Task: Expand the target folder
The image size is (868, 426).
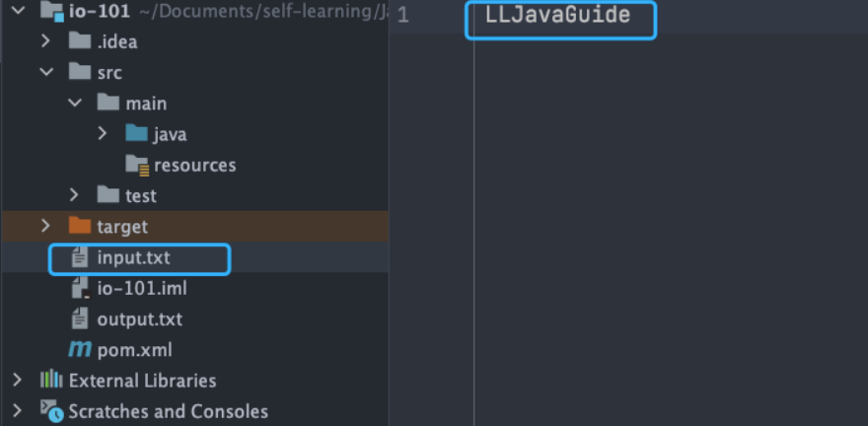Action: 45,226
